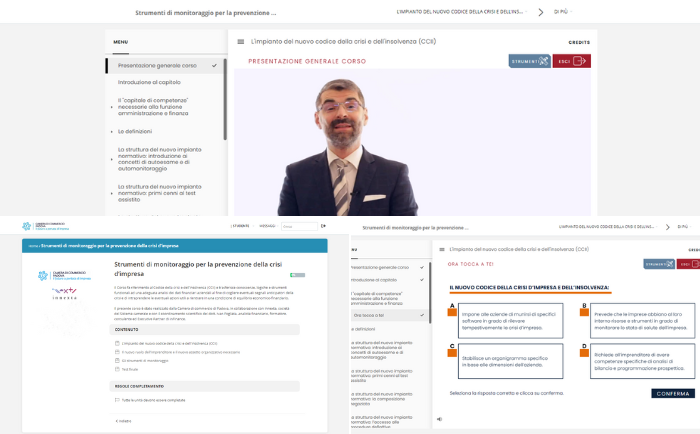
Task: Click the calendar icon beside Test finale
Action: pyautogui.click(x=118, y=369)
